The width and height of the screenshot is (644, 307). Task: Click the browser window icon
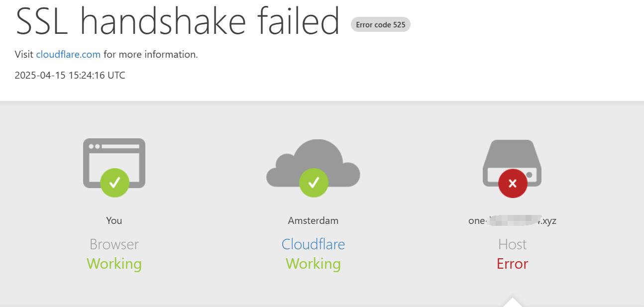pos(114,163)
